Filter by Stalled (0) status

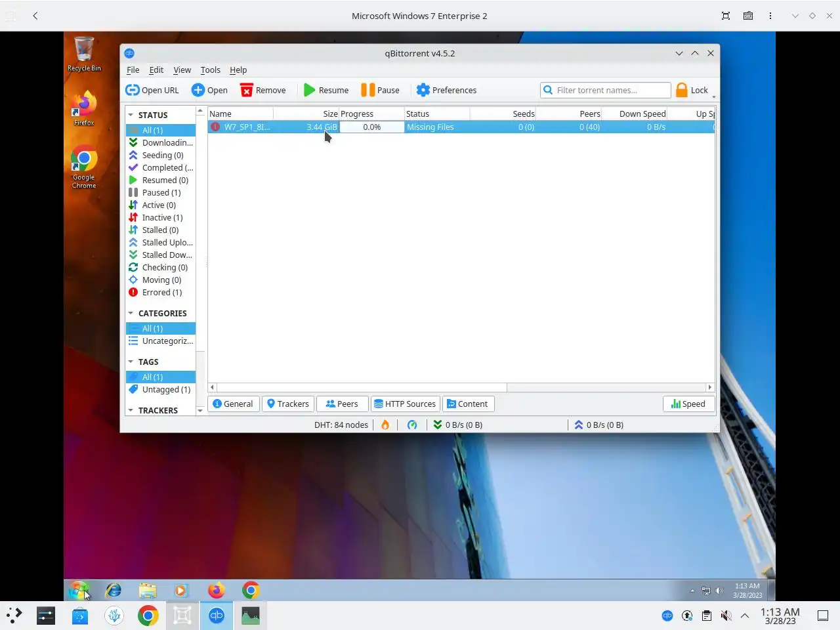161,230
